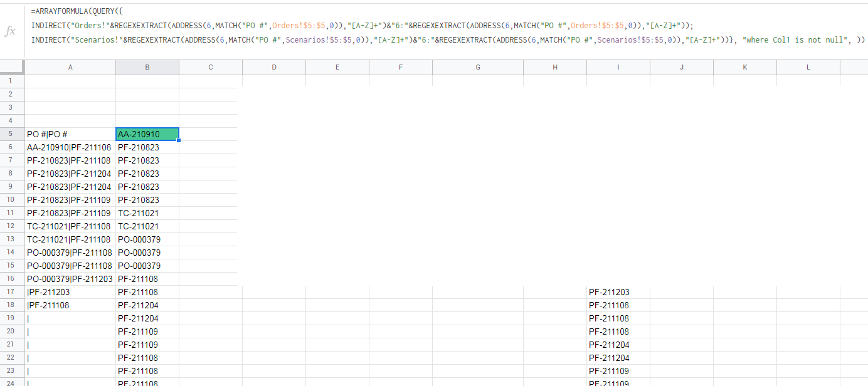This screenshot has height=386, width=868.
Task: Click cell "PF-210823|PF-211109" in row 10
Action: point(70,200)
